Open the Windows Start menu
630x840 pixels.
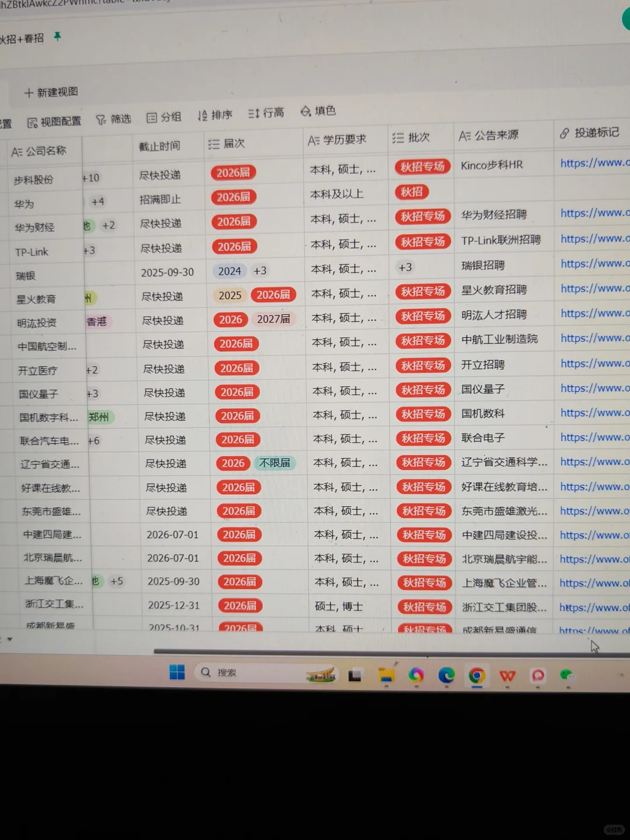pyautogui.click(x=177, y=673)
